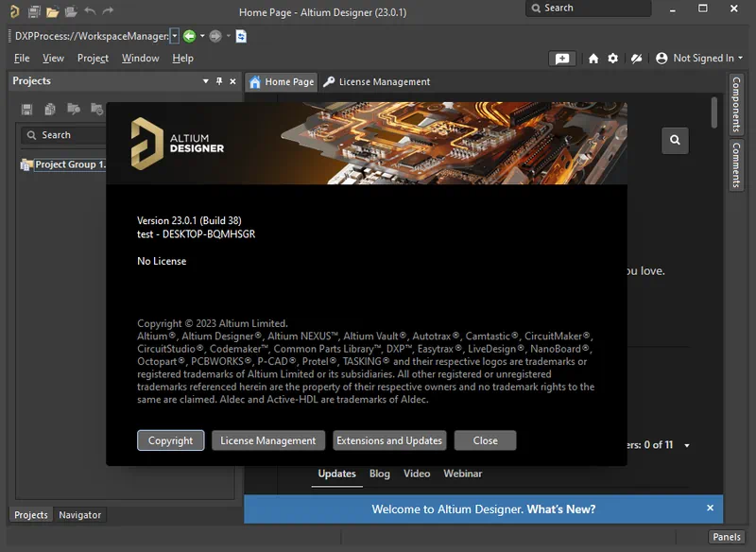Screen dimensions: 756x552
Task: Click the Refresh page icon
Action: point(241,36)
